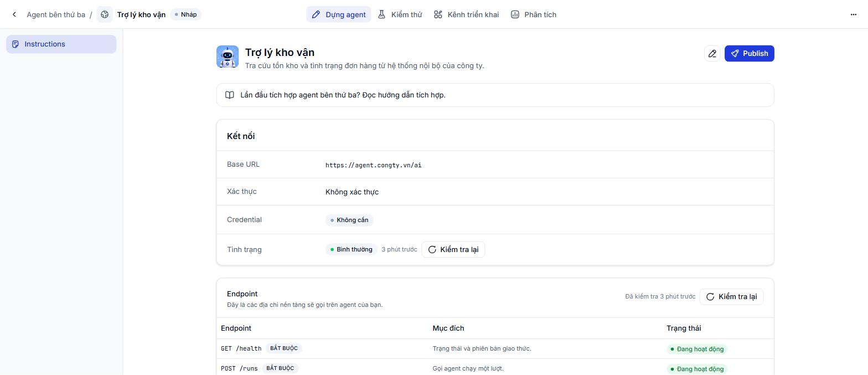Open the Agent bên thứ ba breadcrumb

point(56,14)
